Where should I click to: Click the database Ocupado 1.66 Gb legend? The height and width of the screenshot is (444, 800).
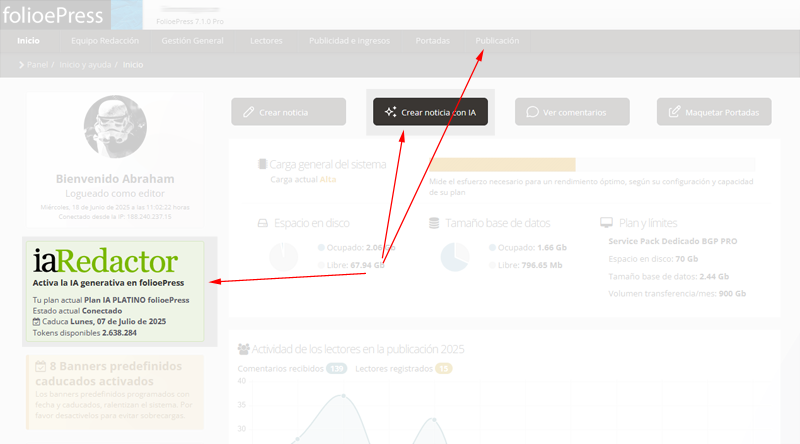coord(528,248)
